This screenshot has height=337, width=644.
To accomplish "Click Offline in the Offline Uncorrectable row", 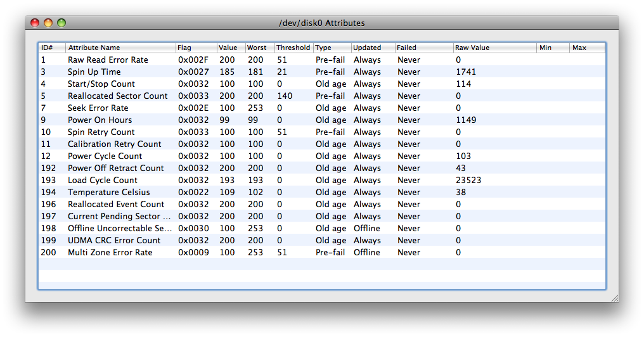I will point(367,228).
